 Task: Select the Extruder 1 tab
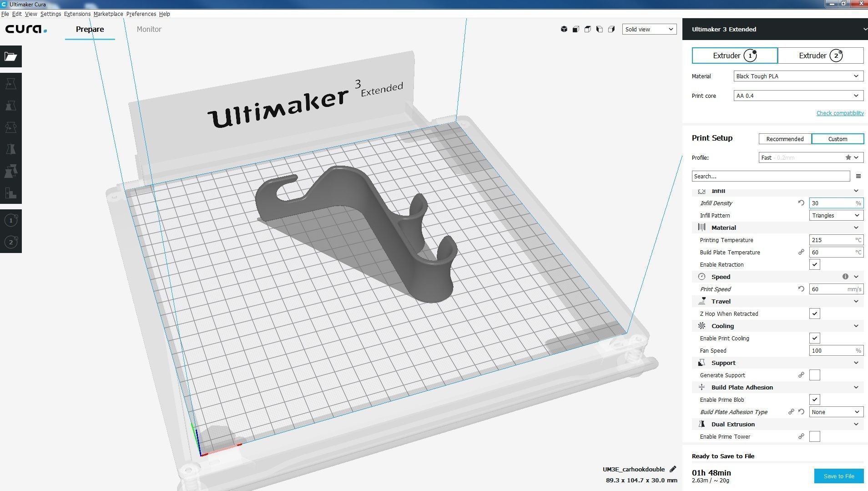pyautogui.click(x=735, y=56)
